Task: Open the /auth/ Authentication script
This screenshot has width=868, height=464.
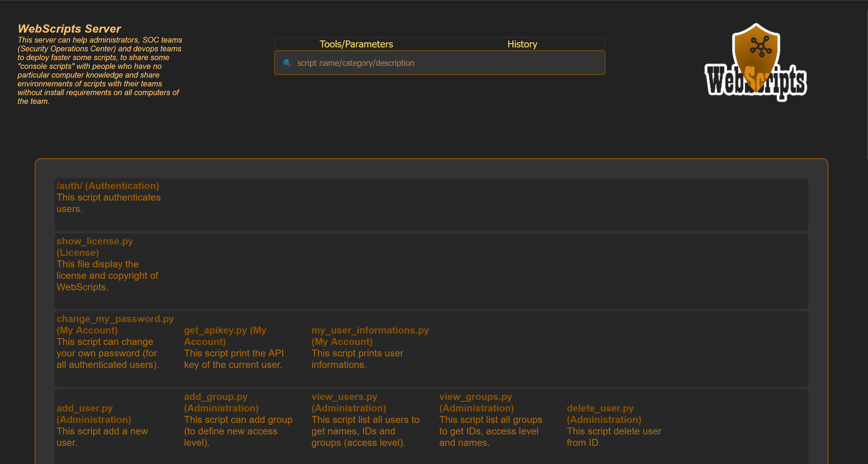Action: (x=108, y=185)
